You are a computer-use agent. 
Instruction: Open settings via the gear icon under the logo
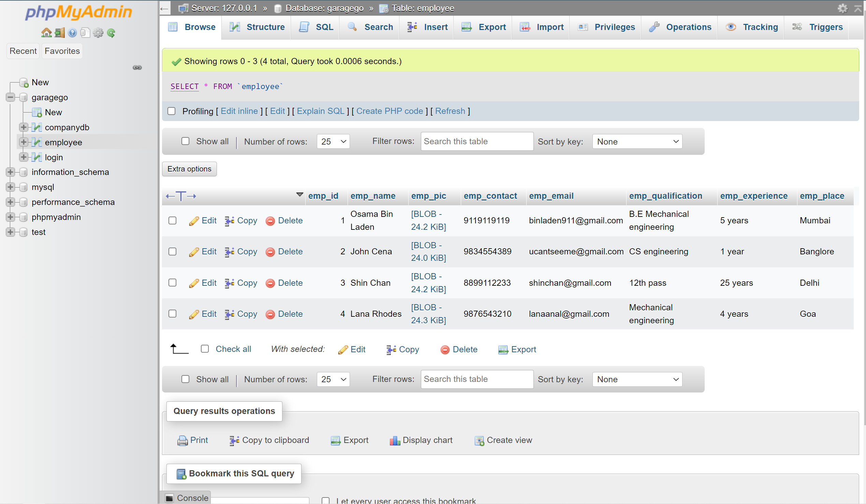click(x=99, y=33)
